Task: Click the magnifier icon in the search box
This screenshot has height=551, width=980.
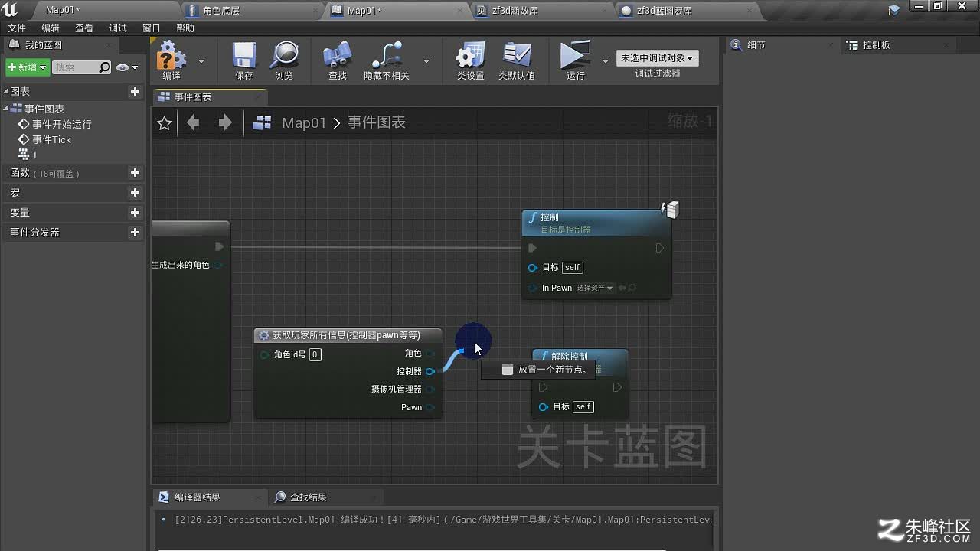Action: point(105,67)
